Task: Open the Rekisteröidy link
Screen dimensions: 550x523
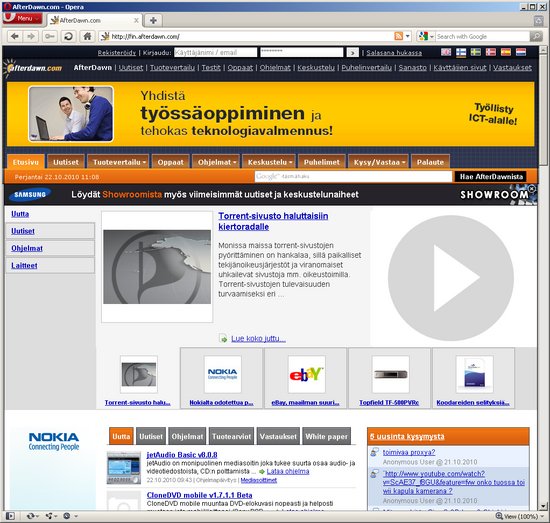Action: click(116, 53)
